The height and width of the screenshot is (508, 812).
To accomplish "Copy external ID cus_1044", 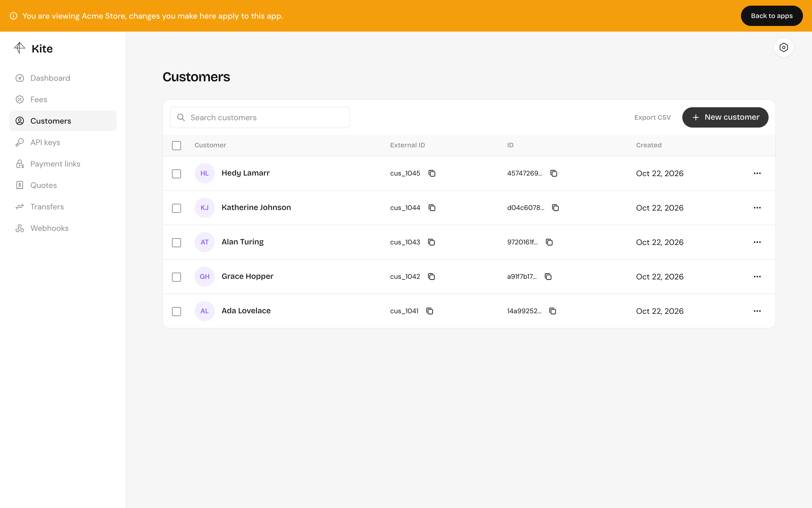I will [x=432, y=208].
